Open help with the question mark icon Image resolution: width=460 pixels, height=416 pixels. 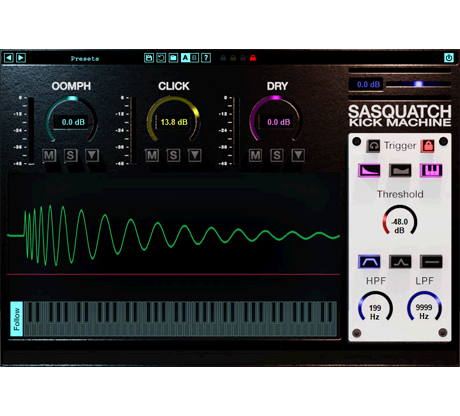206,58
